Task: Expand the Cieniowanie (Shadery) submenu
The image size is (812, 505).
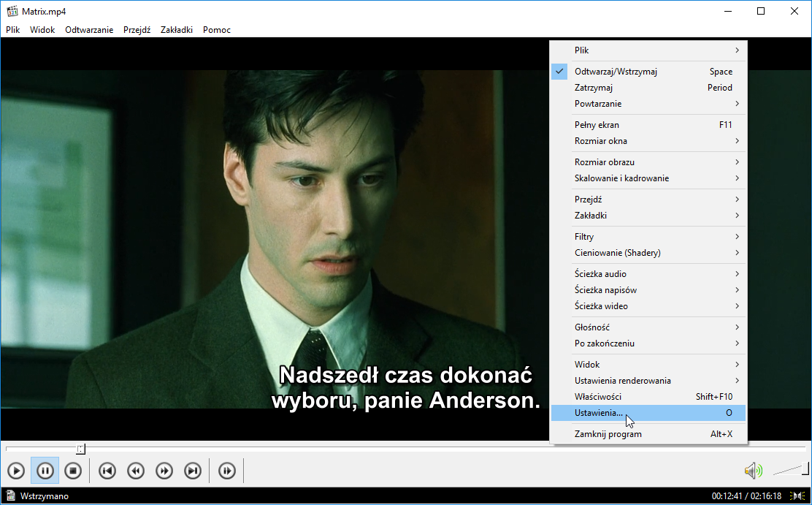Action: [x=648, y=253]
